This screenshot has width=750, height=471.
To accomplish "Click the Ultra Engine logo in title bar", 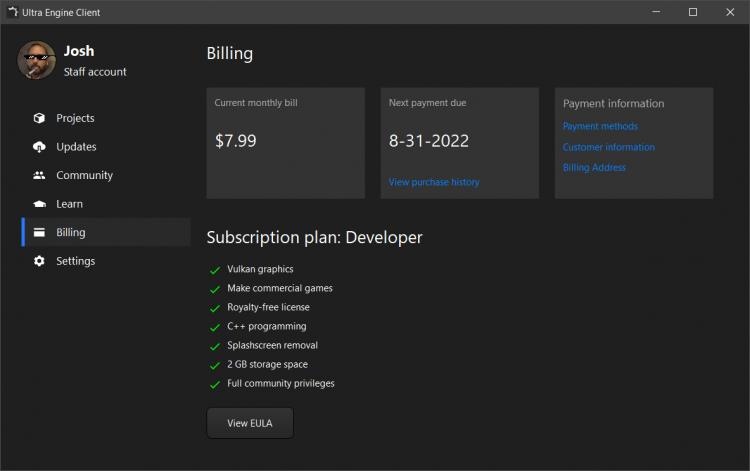I will pyautogui.click(x=13, y=12).
